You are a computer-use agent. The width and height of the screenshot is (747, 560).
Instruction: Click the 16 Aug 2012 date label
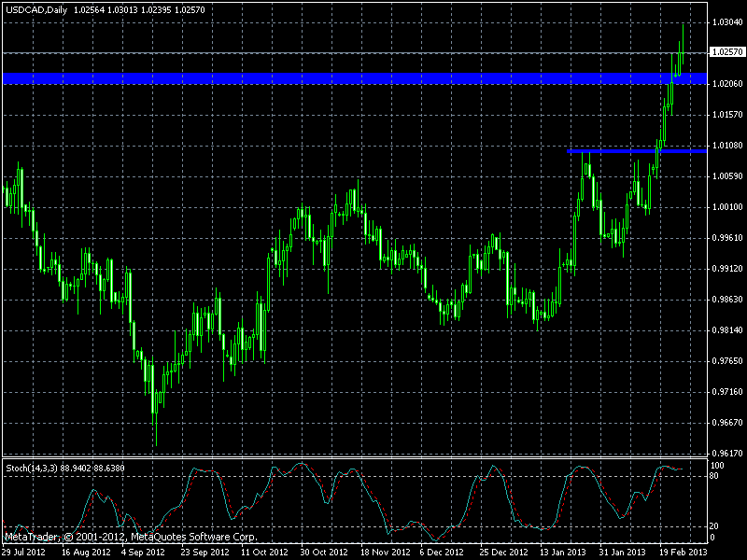tap(86, 553)
